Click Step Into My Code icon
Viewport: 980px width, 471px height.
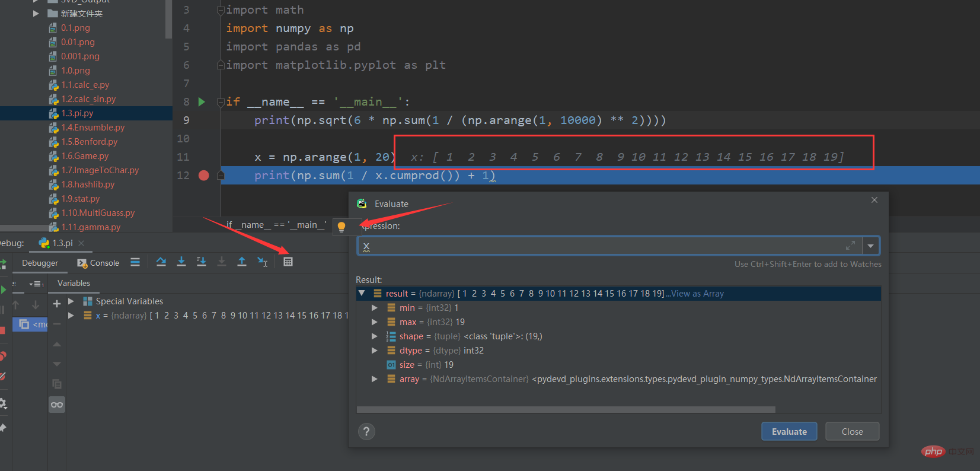pyautogui.click(x=202, y=262)
